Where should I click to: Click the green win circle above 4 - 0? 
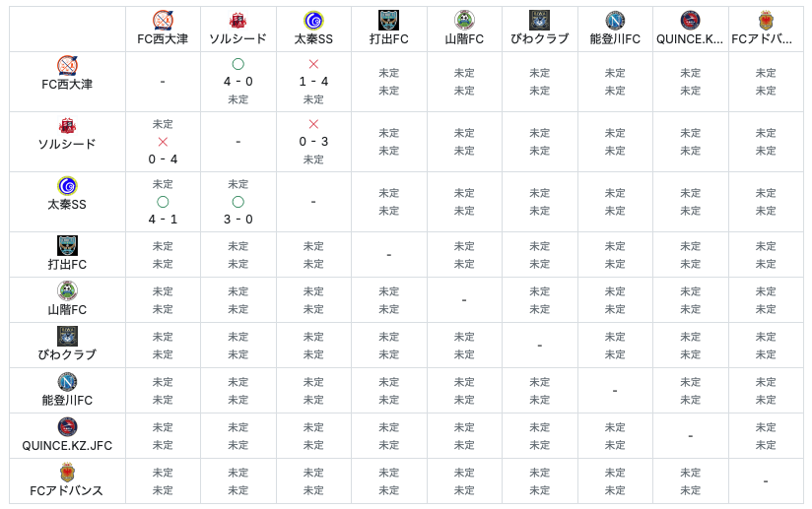(237, 63)
